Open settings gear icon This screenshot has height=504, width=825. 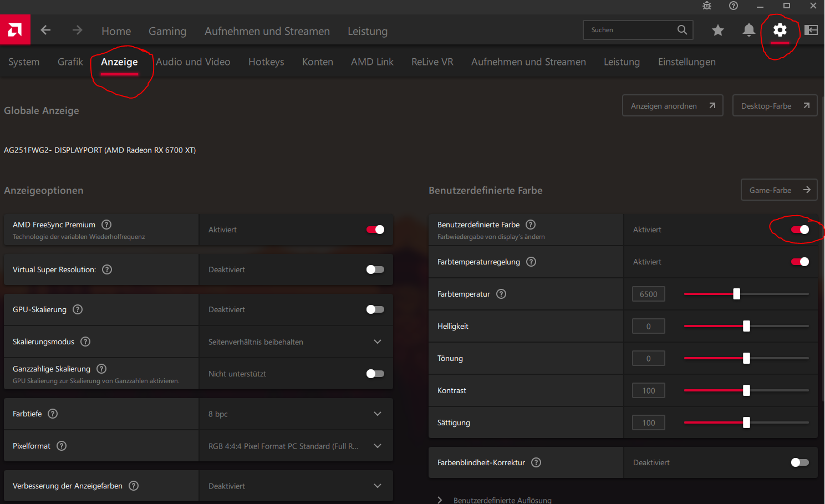[x=780, y=30]
